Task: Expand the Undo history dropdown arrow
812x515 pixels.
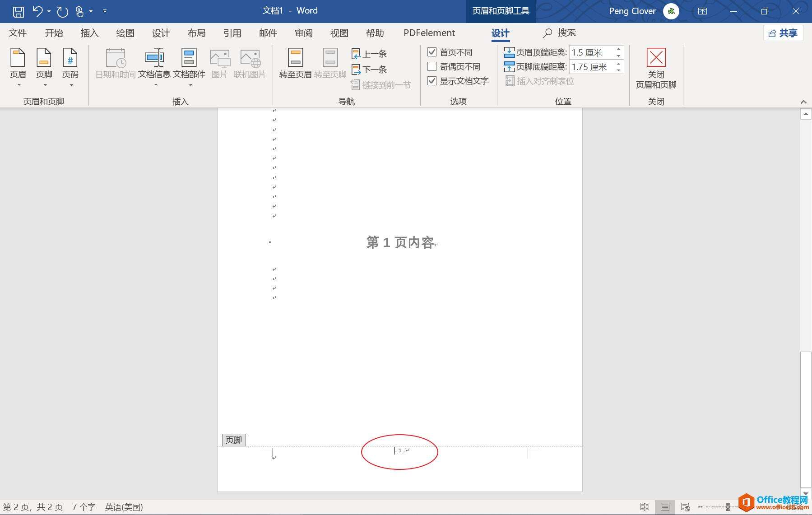Action: [x=49, y=11]
